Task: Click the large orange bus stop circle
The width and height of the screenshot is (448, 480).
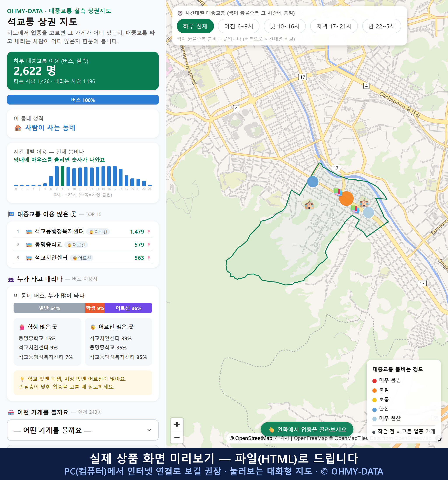Action: 346,199
